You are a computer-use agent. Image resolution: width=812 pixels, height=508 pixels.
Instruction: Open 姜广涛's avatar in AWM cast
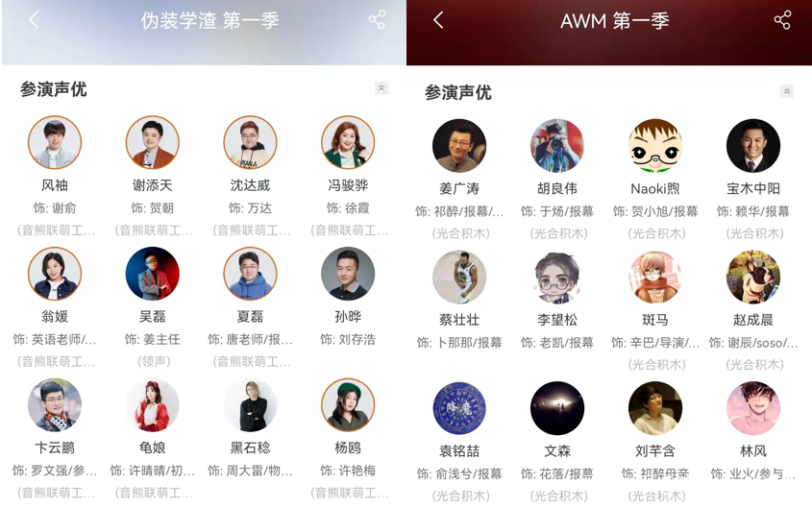[459, 146]
